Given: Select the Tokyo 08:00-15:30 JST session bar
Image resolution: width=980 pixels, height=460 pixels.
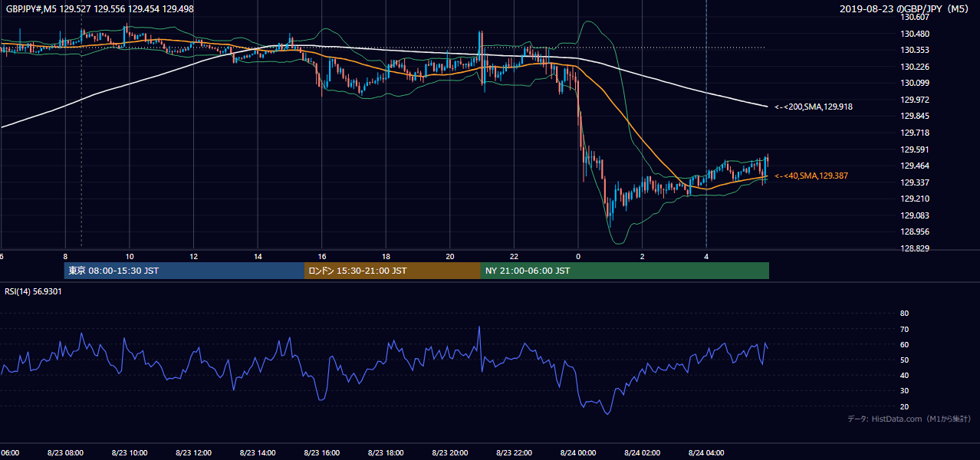Looking at the screenshot, I should [x=184, y=271].
